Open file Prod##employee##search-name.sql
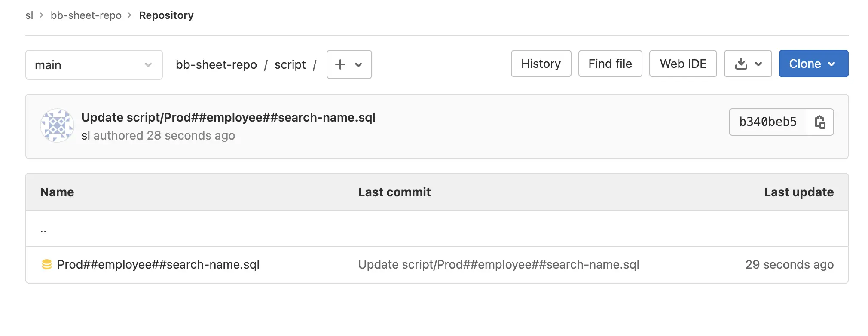The image size is (868, 336). point(158,264)
